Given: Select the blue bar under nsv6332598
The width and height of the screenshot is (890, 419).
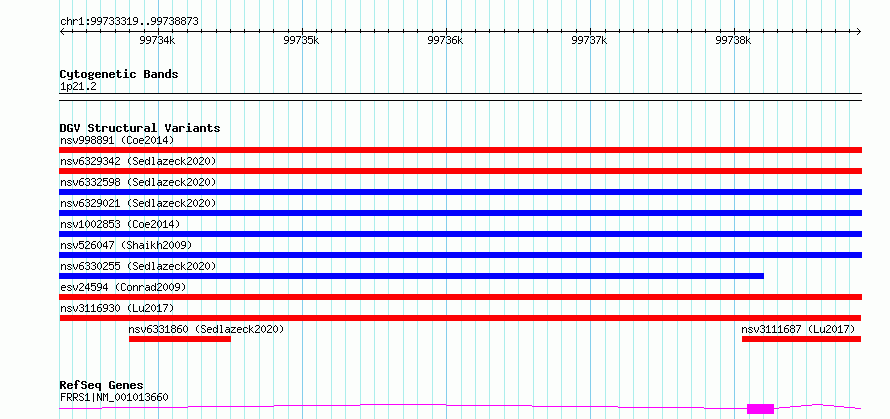Looking at the screenshot, I should 461,192.
